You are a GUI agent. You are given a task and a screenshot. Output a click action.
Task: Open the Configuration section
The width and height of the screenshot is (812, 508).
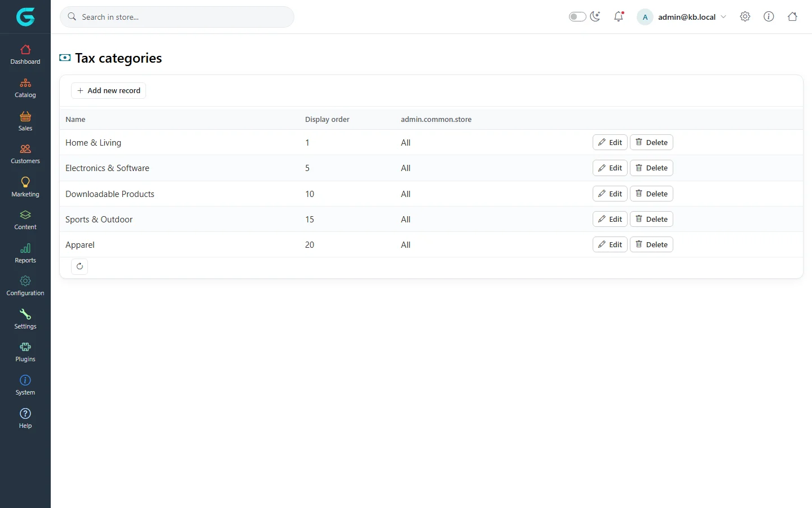pos(25,286)
